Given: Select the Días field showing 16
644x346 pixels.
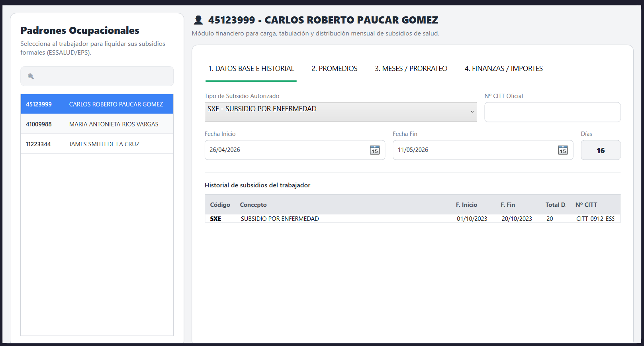Looking at the screenshot, I should 601,150.
